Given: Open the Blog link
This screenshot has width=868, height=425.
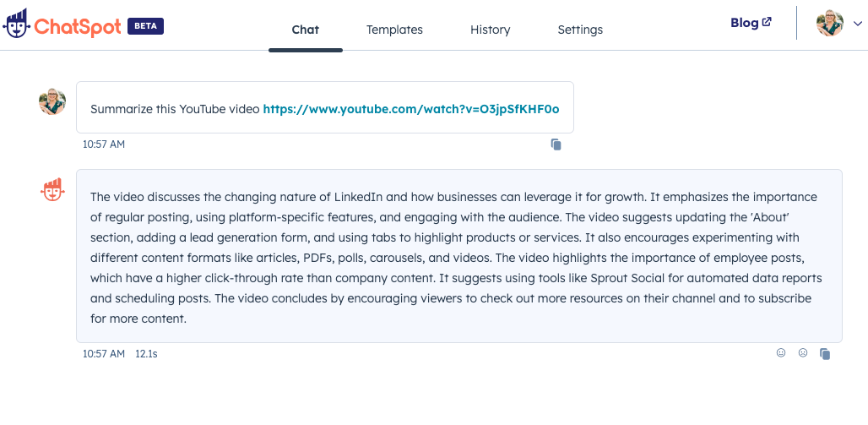Looking at the screenshot, I should (744, 23).
